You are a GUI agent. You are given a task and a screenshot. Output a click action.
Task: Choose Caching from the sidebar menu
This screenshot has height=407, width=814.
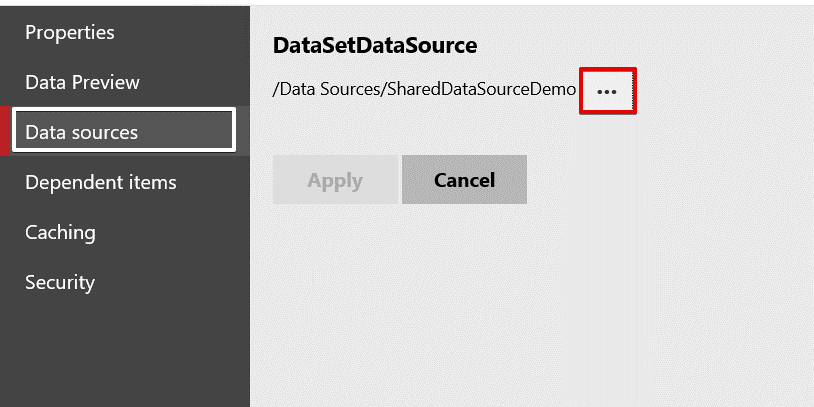click(x=60, y=232)
